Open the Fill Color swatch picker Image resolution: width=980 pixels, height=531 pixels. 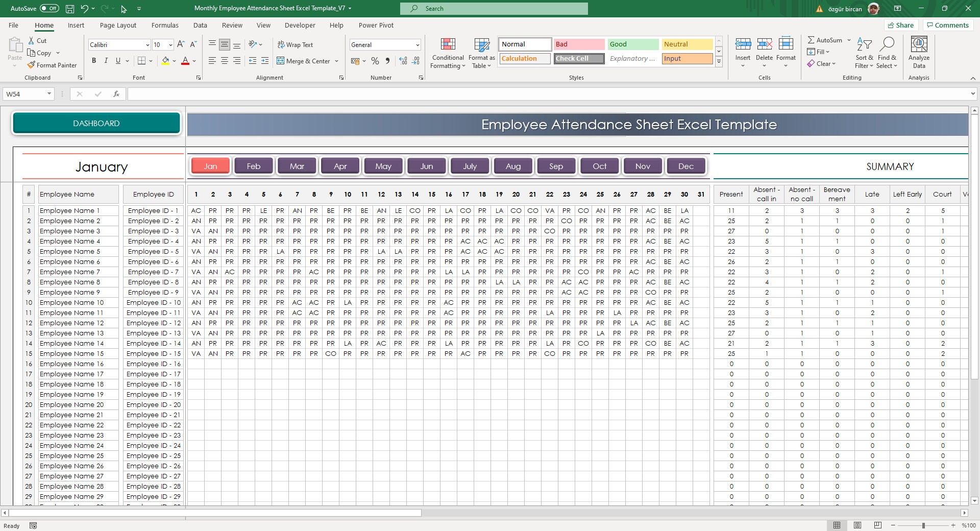pyautogui.click(x=173, y=61)
